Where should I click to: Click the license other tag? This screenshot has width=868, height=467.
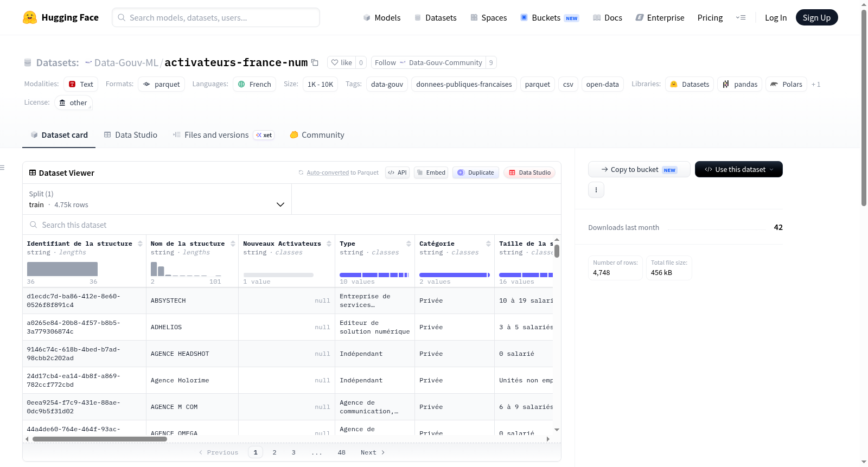tap(73, 103)
